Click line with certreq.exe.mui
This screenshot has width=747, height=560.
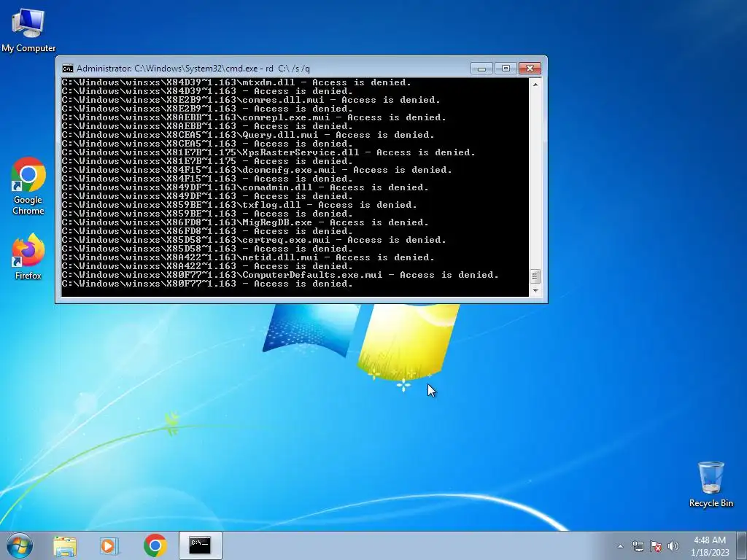[x=254, y=240]
